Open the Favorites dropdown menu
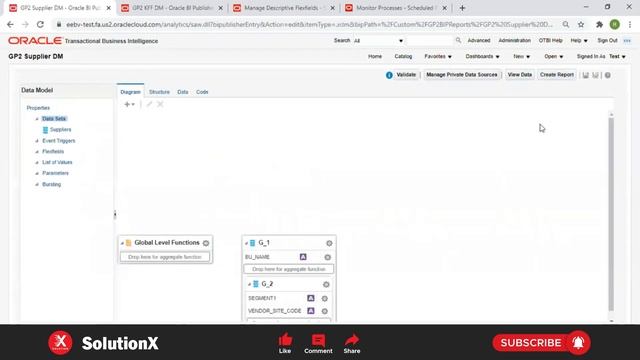This screenshot has width=640, height=360. tap(438, 56)
